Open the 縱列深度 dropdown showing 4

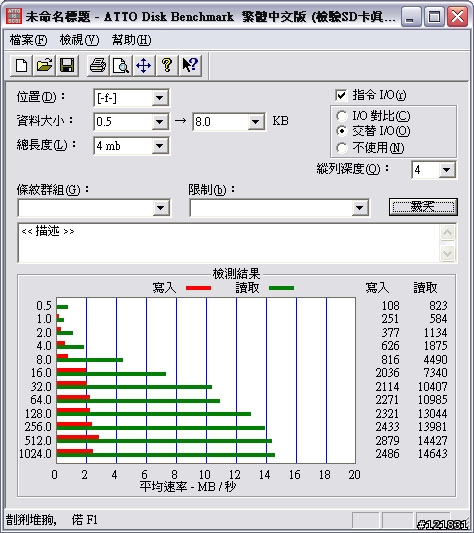point(446,170)
